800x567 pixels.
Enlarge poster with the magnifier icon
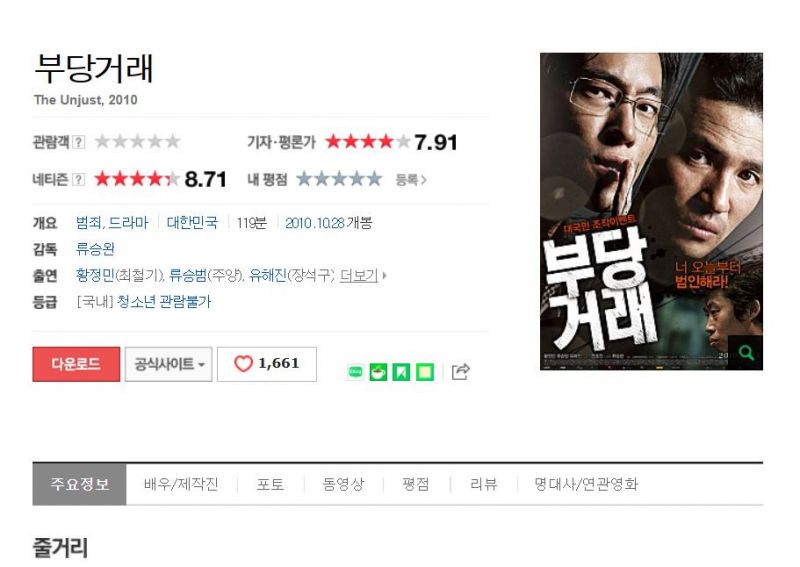pyautogui.click(x=745, y=353)
